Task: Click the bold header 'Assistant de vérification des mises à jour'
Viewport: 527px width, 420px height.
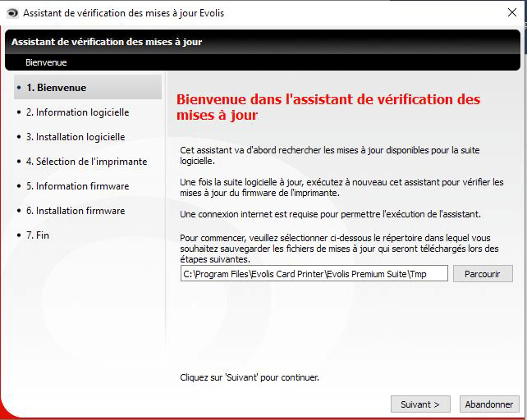Action: [x=107, y=42]
